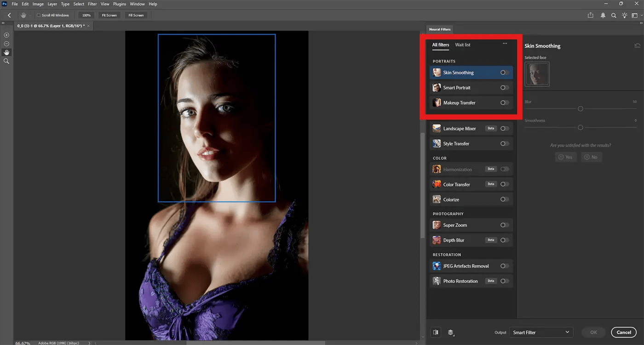The width and height of the screenshot is (644, 345).
Task: Select the add-to-selection plus tool
Action: tap(6, 35)
